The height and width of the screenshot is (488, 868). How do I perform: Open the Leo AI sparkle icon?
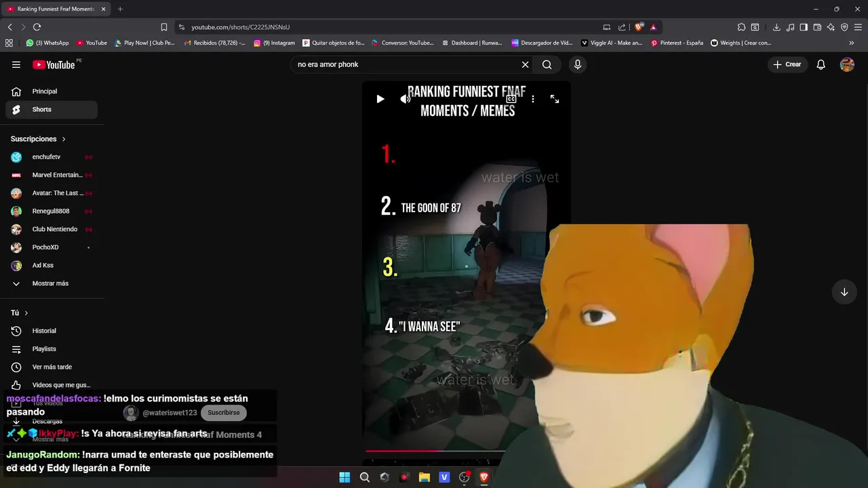pos(831,27)
